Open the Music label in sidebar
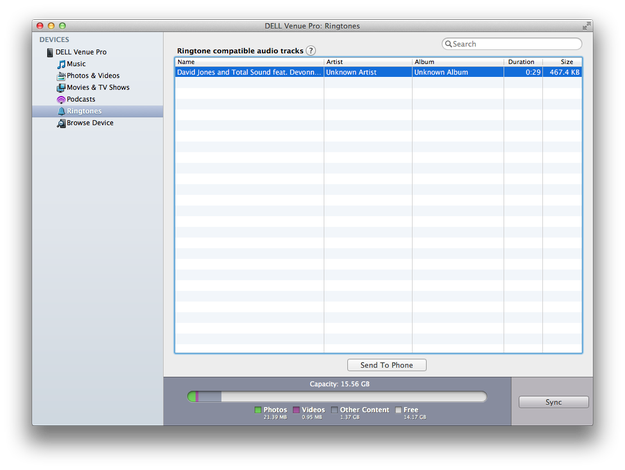Image resolution: width=625 pixels, height=470 pixels. [76, 64]
